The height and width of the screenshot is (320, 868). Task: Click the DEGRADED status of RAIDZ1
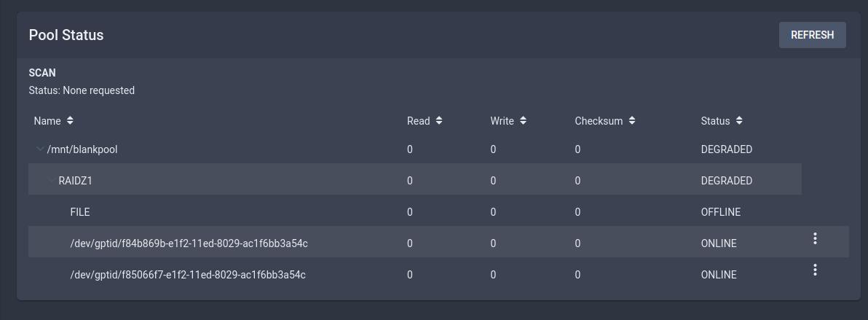click(726, 181)
